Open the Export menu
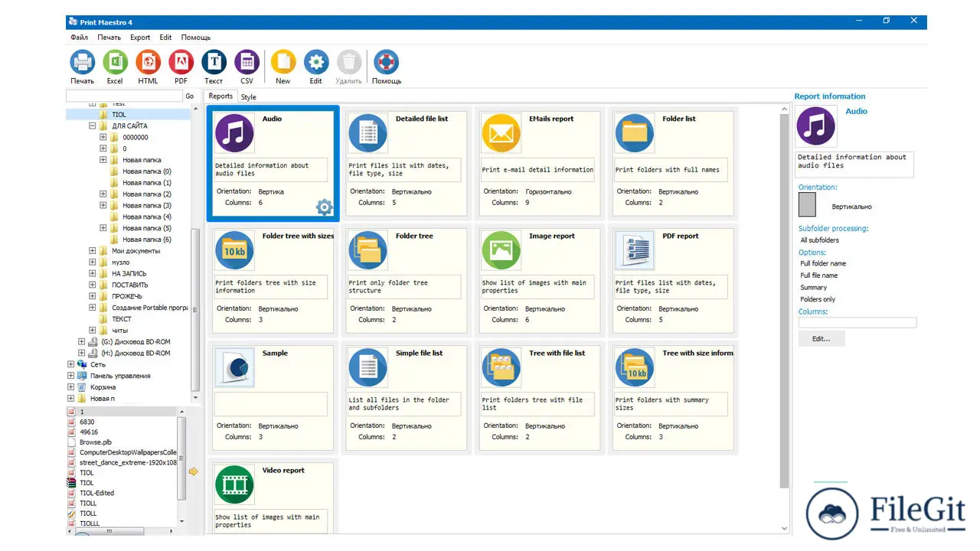 click(x=140, y=37)
